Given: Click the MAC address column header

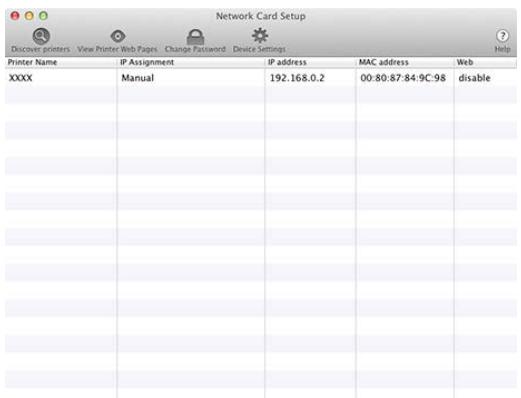Looking at the screenshot, I should (405, 62).
